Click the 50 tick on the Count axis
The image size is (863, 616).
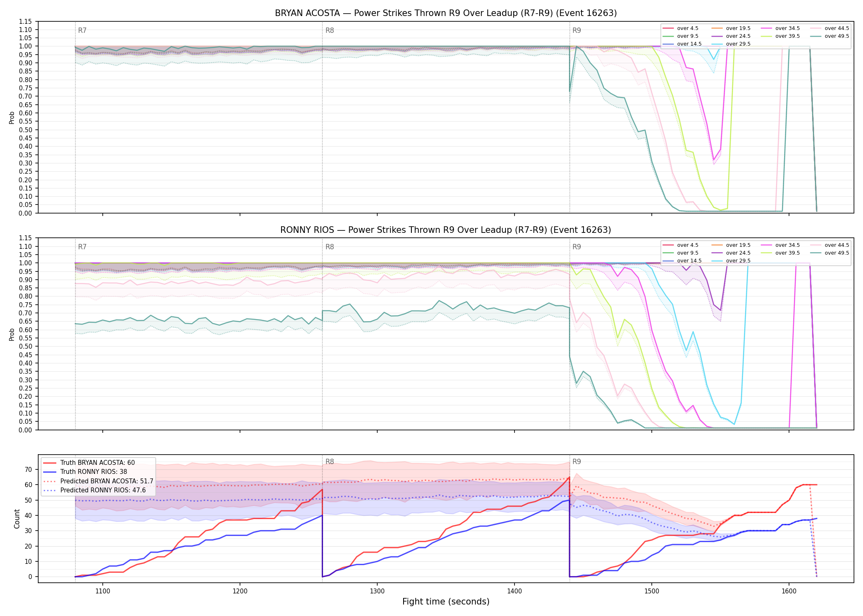pos(28,500)
